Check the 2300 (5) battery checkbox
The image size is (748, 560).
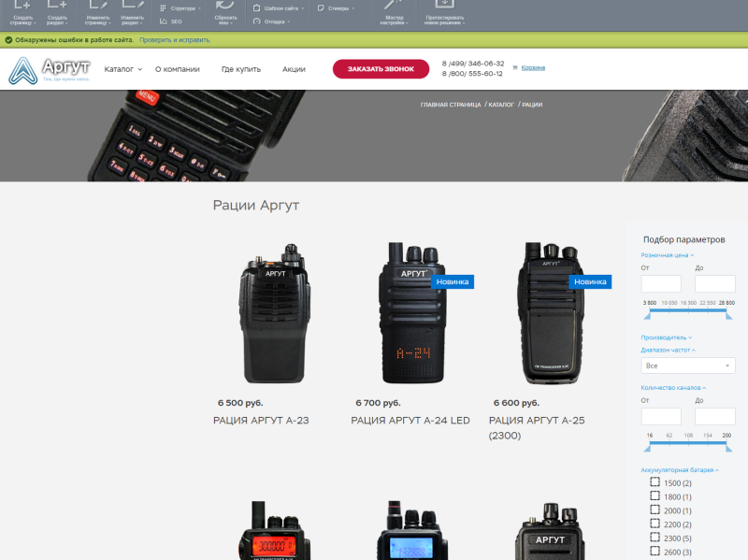pyautogui.click(x=655, y=538)
